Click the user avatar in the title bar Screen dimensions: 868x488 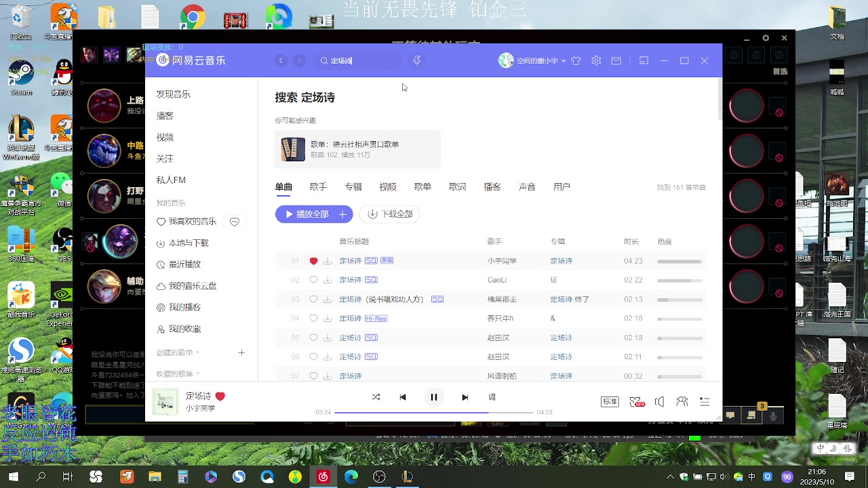(x=506, y=60)
